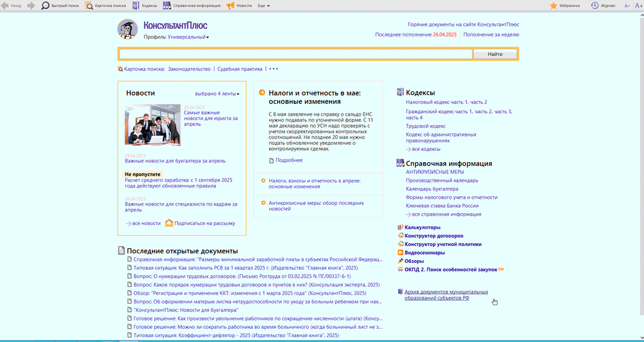
Task: Increase font size with A+ button
Action: pos(638,6)
